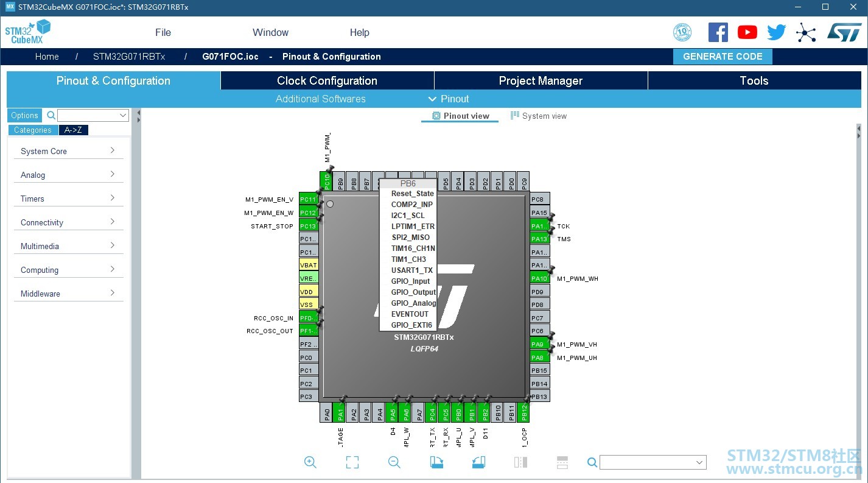
Task: Open the Help menu
Action: pos(360,32)
